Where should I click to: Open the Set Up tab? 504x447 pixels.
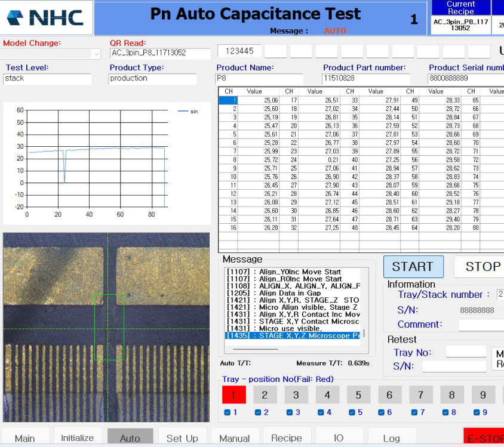(x=182, y=438)
